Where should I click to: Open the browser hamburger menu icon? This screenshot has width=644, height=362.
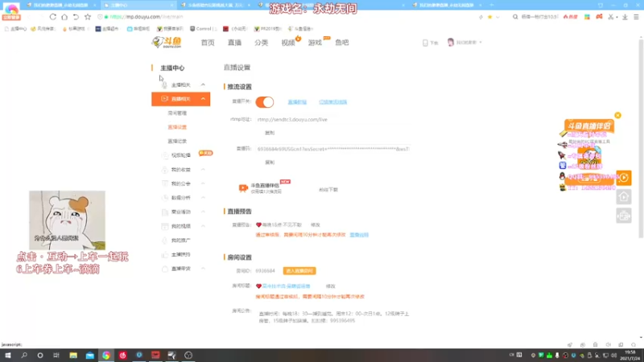[636, 17]
